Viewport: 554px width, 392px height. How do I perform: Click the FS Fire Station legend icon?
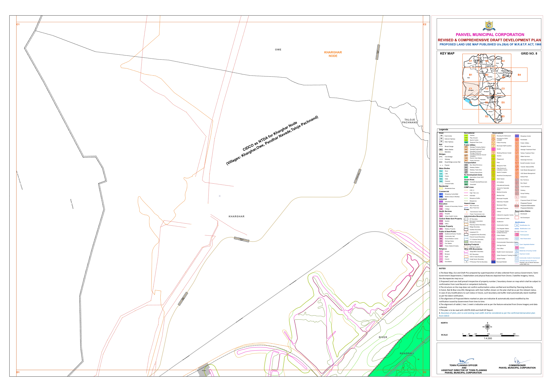coord(441,244)
